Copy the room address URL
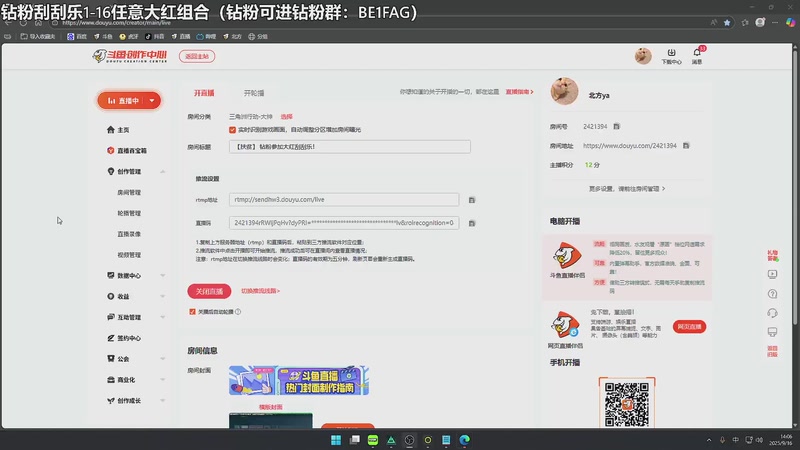Screen dimensions: 800x450 (x=686, y=146)
